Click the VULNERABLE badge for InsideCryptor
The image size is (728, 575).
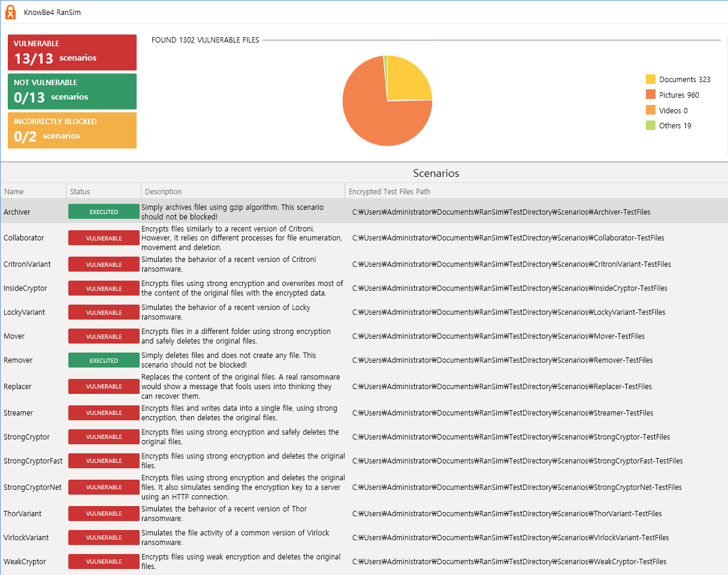click(x=104, y=288)
